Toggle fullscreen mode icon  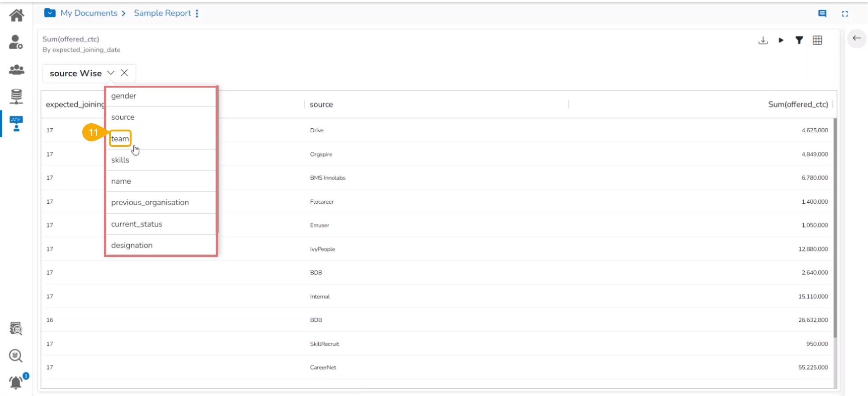click(844, 14)
